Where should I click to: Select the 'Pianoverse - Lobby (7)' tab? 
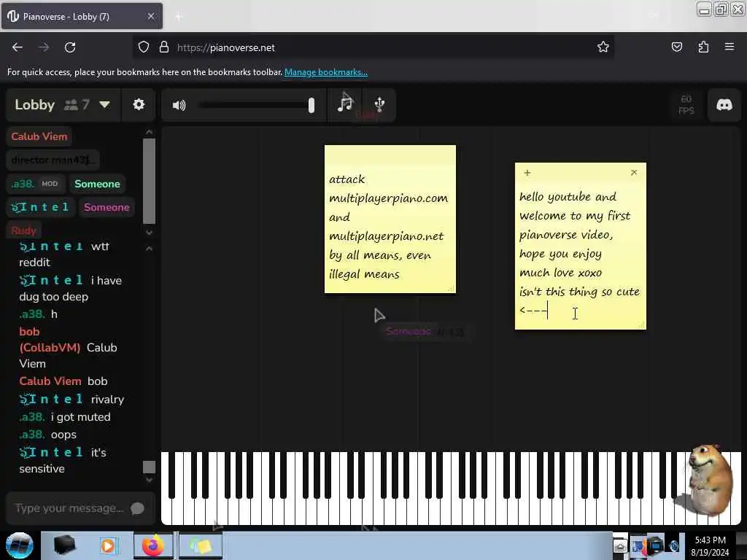click(82, 16)
